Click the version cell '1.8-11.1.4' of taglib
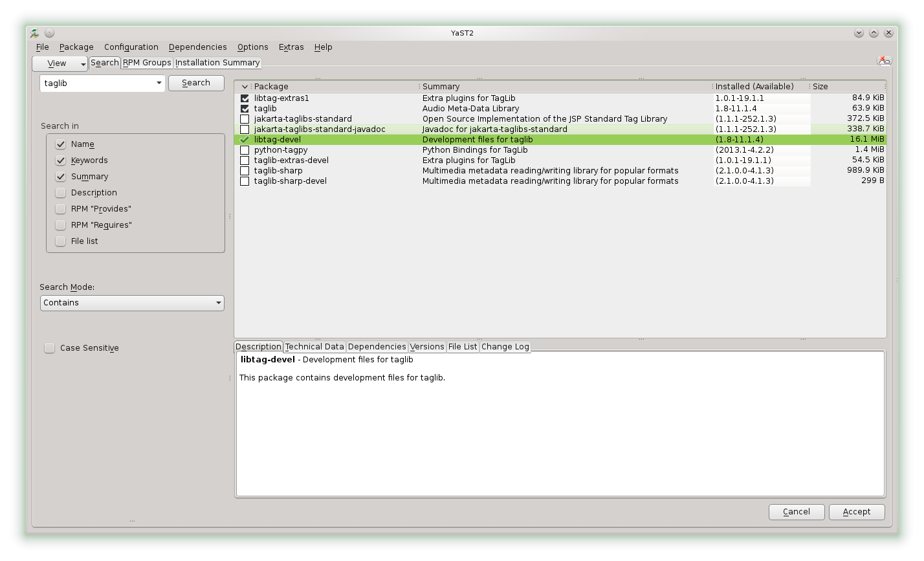The width and height of the screenshot is (924, 561). tap(736, 109)
